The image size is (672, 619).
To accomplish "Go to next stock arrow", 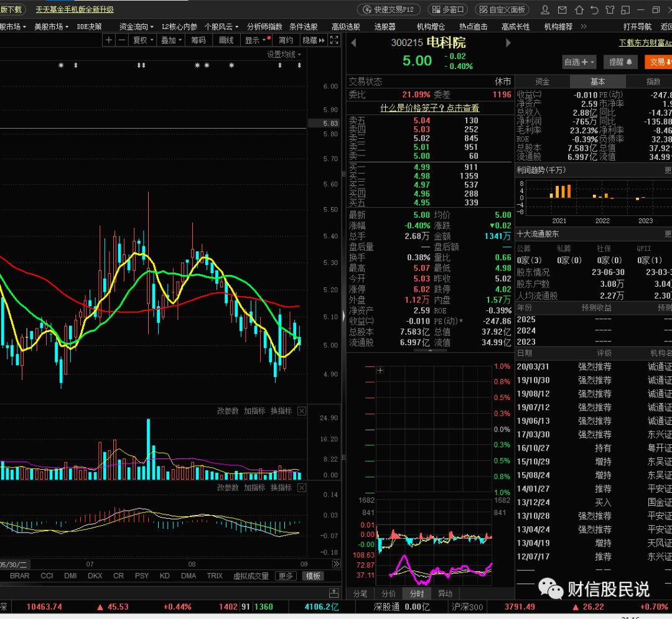I will point(508,43).
